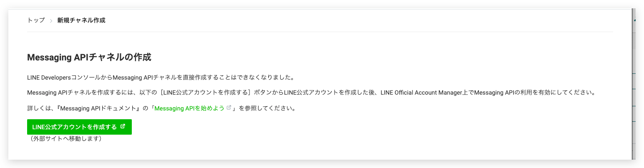Click external-link icon after Messaging APIを始めよう
This screenshot has height=168, width=644.
click(229, 108)
